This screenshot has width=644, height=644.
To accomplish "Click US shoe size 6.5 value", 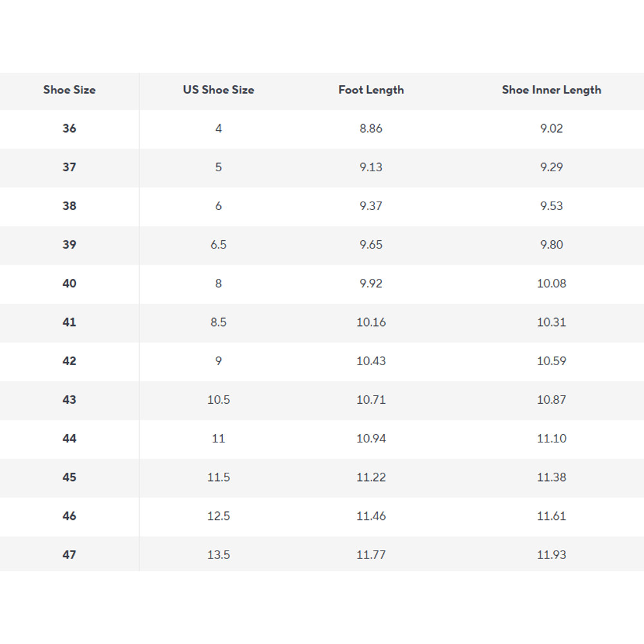I will tap(218, 245).
